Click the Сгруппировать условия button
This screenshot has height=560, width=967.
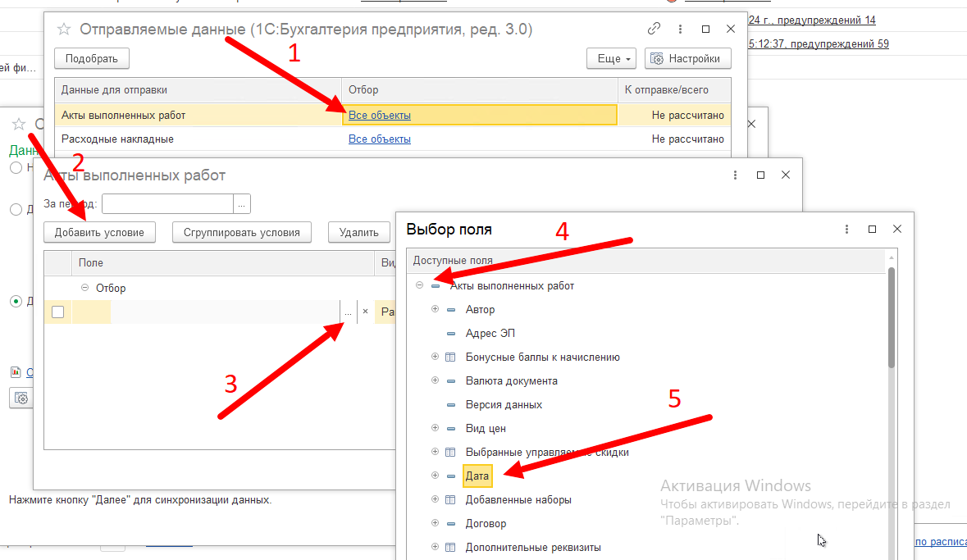point(242,233)
